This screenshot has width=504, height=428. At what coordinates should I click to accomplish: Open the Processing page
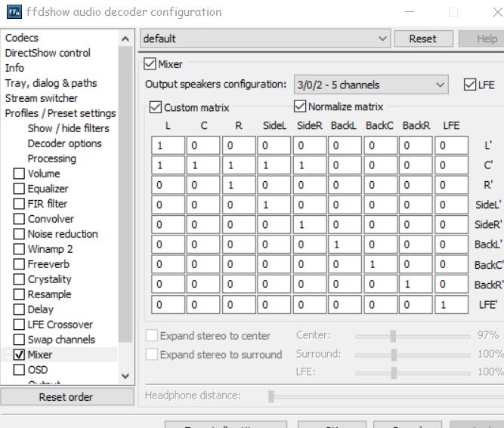point(52,159)
